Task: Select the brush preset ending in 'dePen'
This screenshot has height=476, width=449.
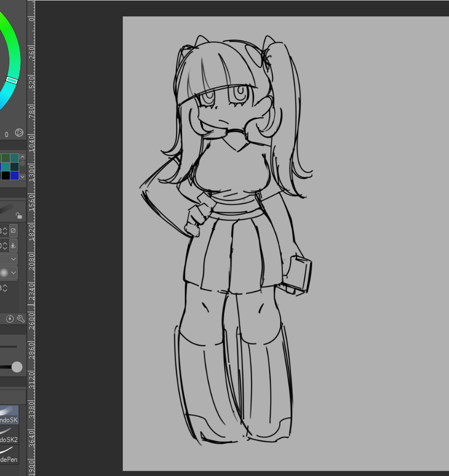Action: pyautogui.click(x=9, y=455)
